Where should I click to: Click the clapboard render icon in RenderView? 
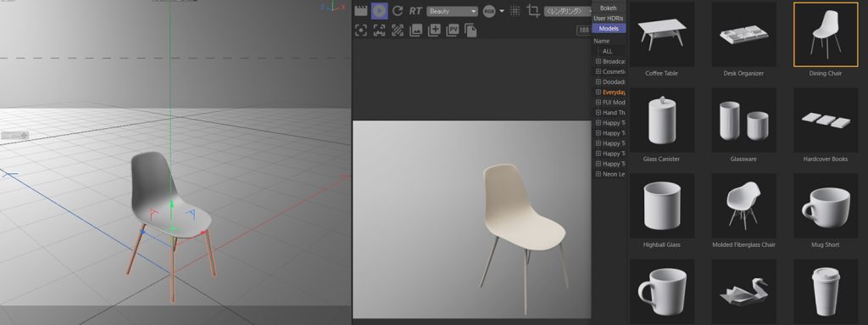(x=361, y=10)
